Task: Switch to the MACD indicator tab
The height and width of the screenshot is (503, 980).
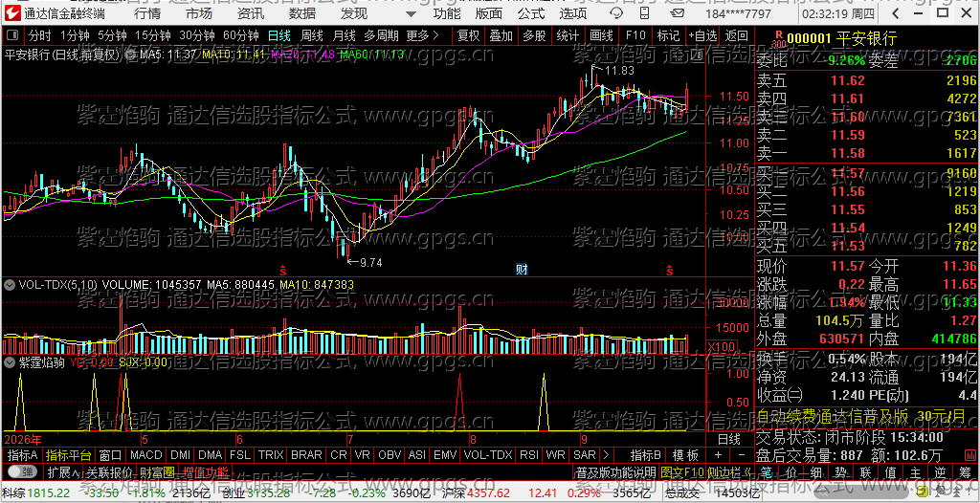Action: [x=146, y=455]
